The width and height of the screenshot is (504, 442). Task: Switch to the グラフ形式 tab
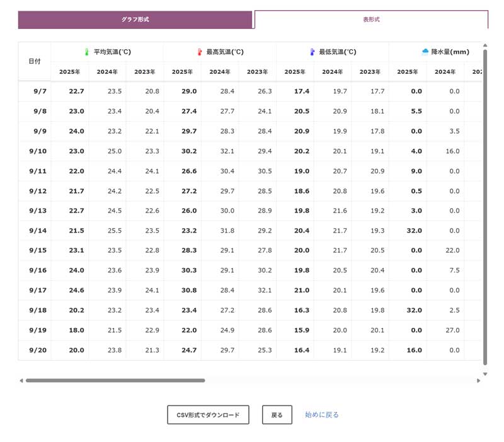[135, 20]
